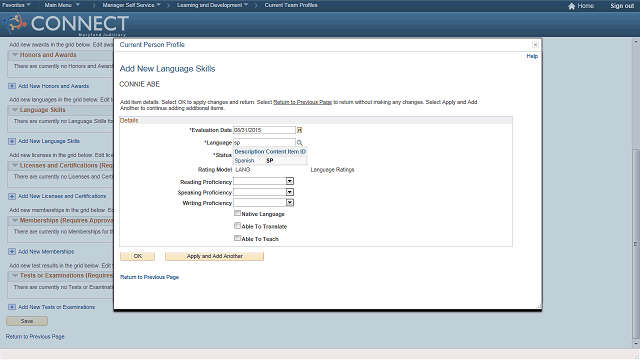Click the CONNIE ABE name text
Image resolution: width=640 pixels, height=360 pixels.
[139, 84]
